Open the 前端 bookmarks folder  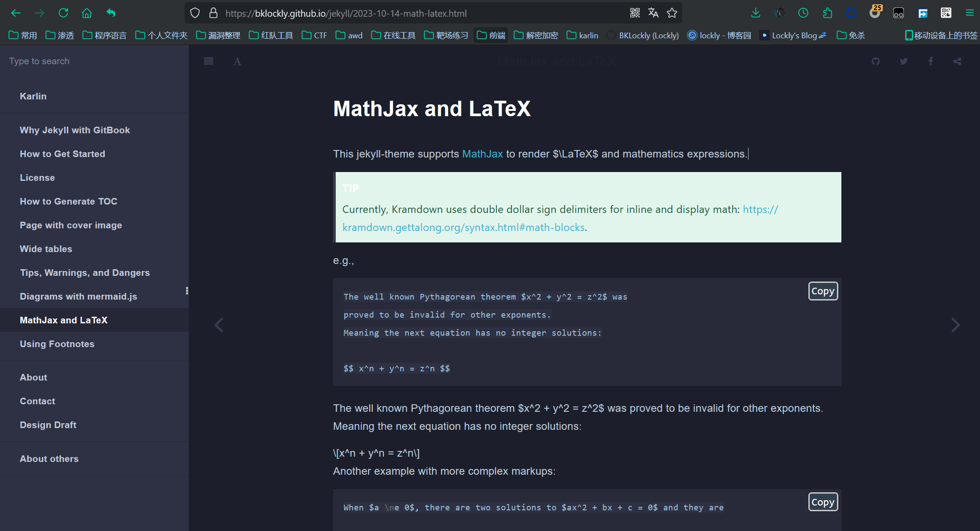[x=491, y=35]
